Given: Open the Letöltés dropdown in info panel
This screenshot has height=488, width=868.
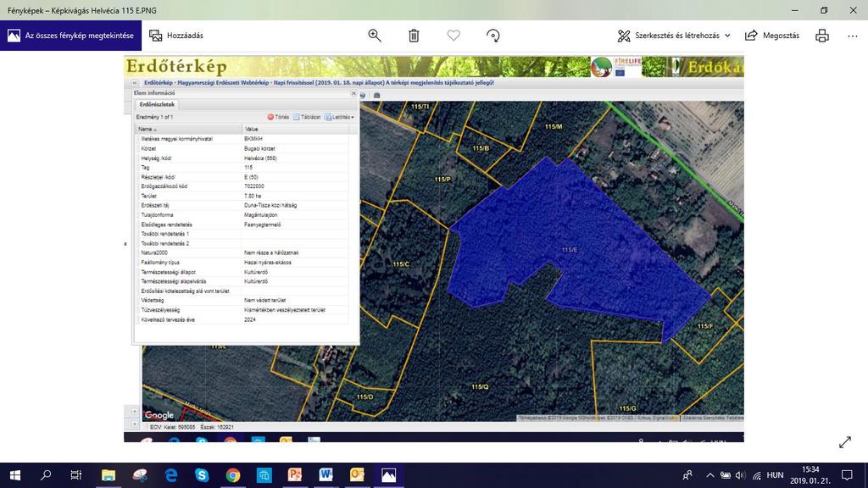Looking at the screenshot, I should (339, 117).
